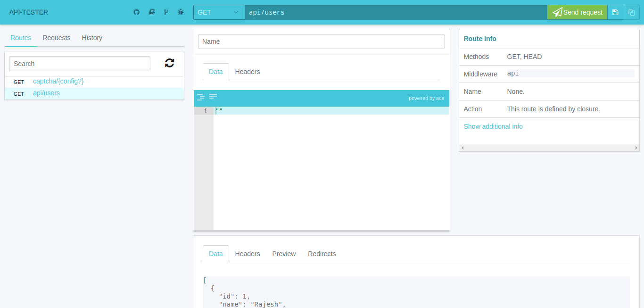Switch to the Requests tab
Screen dimensions: 644x308
pyautogui.click(x=57, y=38)
